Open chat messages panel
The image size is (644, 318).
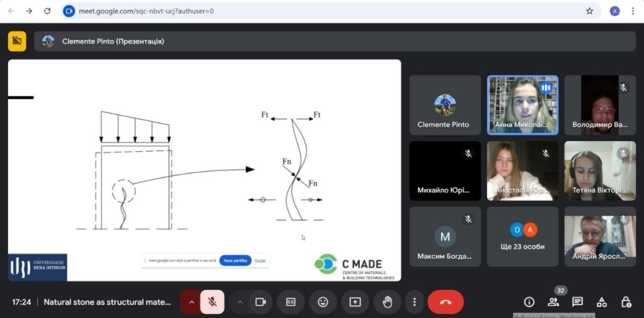pyautogui.click(x=577, y=302)
